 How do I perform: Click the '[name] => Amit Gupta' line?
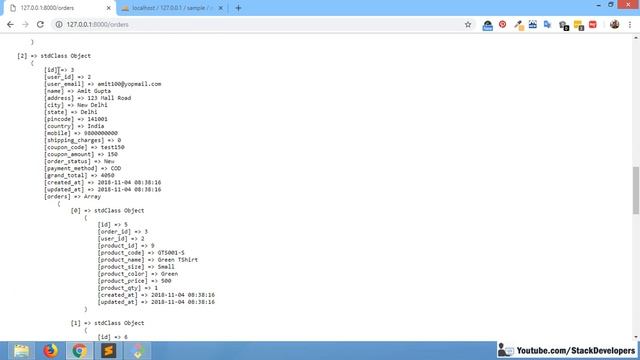pos(77,91)
